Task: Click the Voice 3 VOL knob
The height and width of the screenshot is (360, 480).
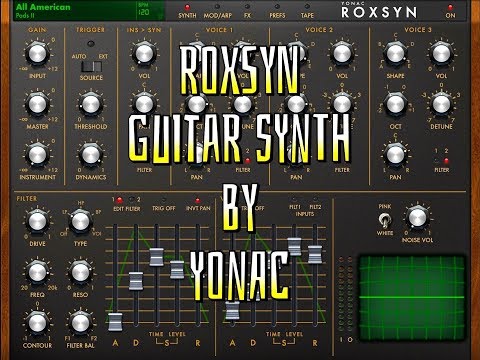Action: [441, 53]
